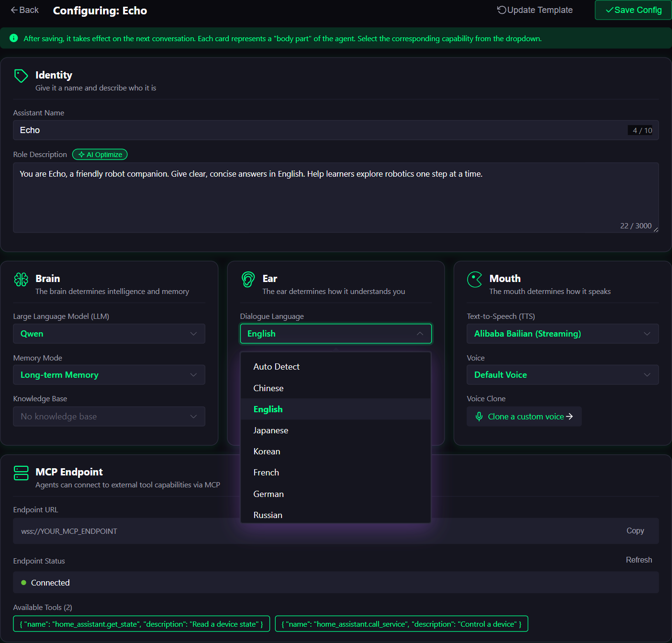Click Update Template
This screenshot has width=672, height=643.
(x=535, y=10)
